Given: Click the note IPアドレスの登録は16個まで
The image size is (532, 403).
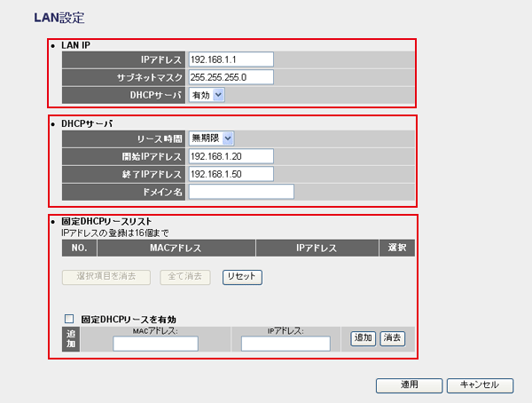Looking at the screenshot, I should (x=115, y=233).
